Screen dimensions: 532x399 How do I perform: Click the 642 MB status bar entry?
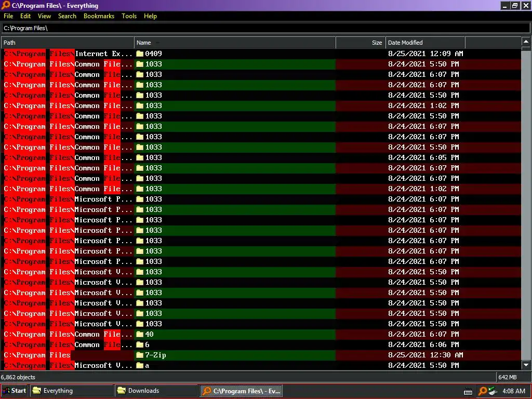[x=507, y=377]
